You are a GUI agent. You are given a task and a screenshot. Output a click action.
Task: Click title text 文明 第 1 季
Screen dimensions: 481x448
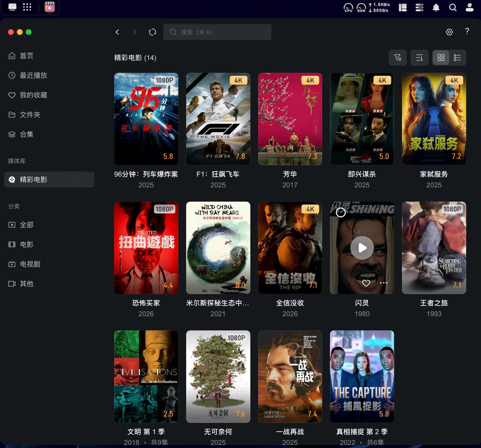tap(146, 432)
